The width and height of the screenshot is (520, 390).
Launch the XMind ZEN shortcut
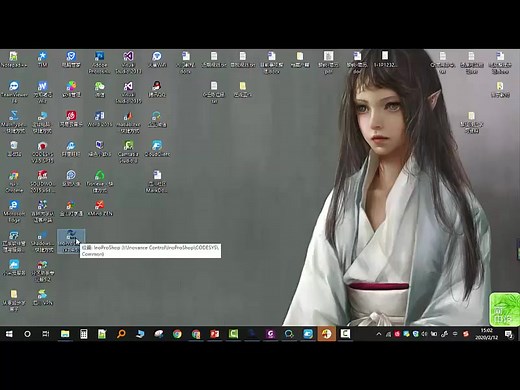pos(99,208)
